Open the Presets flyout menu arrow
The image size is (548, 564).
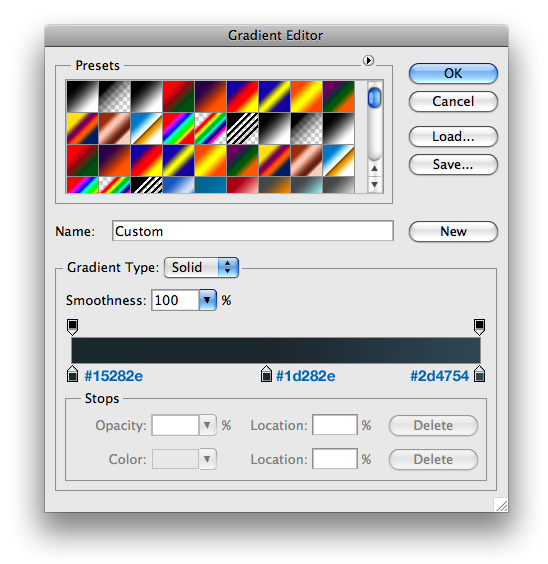[368, 60]
